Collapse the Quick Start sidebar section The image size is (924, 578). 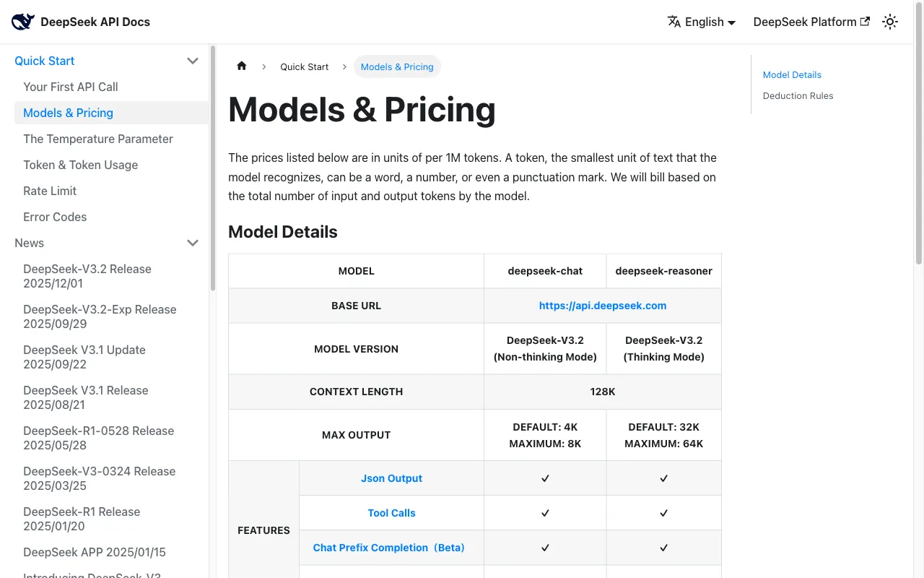tap(193, 61)
